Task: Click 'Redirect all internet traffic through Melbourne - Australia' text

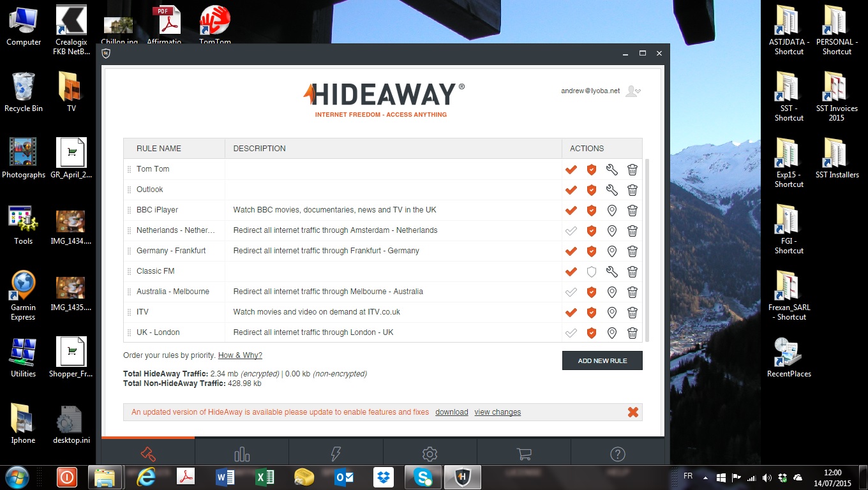Action: (x=328, y=292)
